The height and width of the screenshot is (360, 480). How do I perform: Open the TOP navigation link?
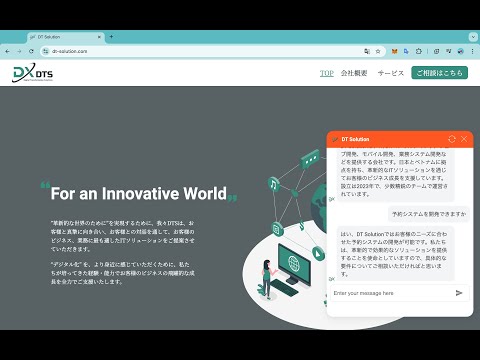point(327,73)
